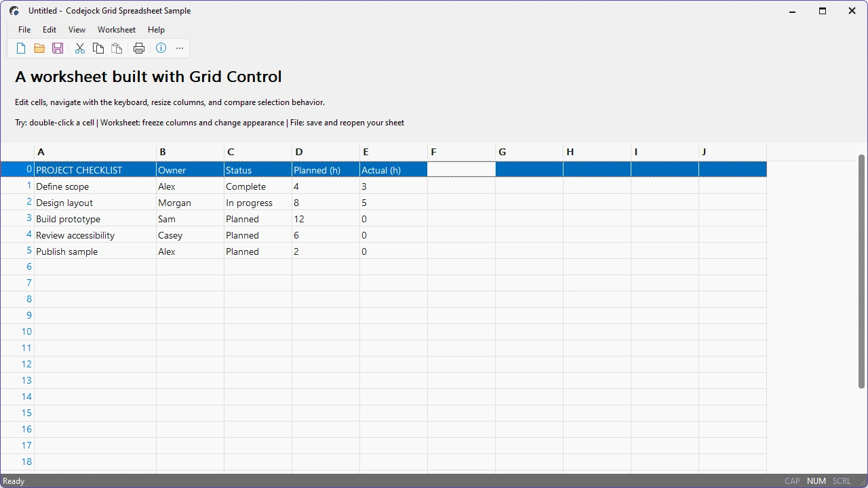The image size is (868, 488).
Task: Click the Design layout cell
Action: click(95, 202)
